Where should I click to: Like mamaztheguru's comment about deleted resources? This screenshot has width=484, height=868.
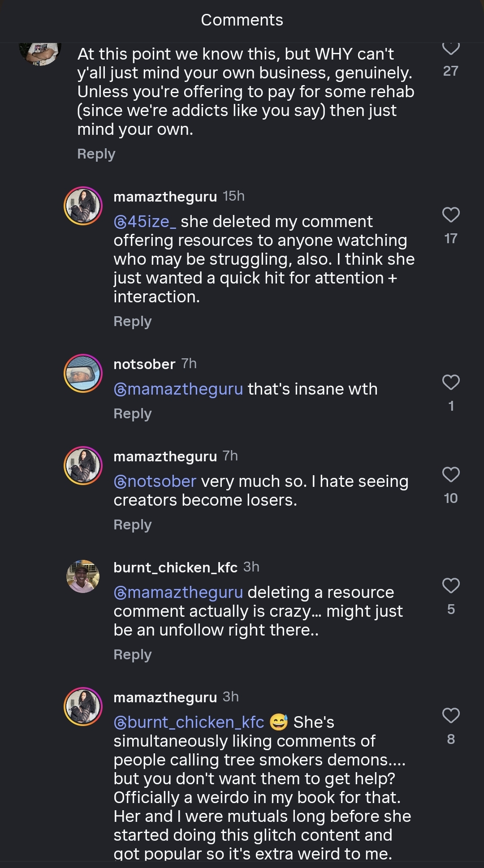pos(451,215)
